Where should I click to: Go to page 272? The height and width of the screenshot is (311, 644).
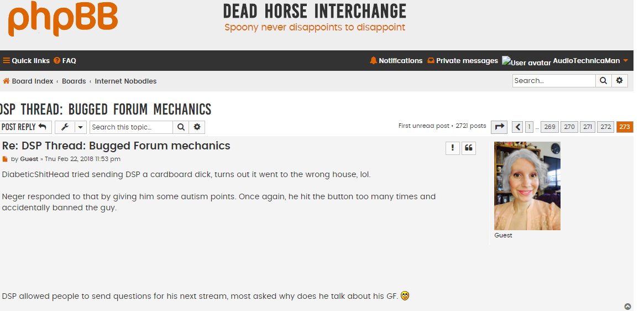[x=606, y=127]
